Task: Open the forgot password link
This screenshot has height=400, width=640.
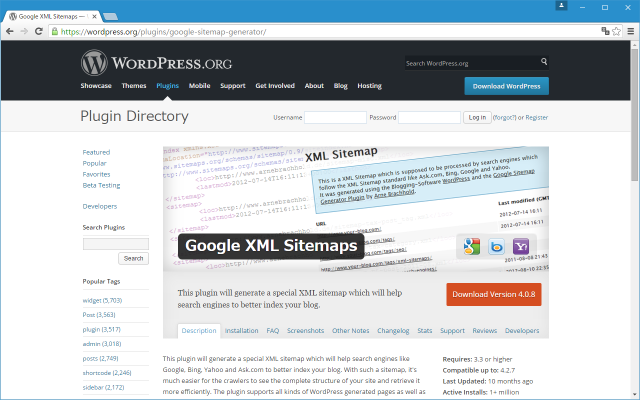Action: point(504,118)
